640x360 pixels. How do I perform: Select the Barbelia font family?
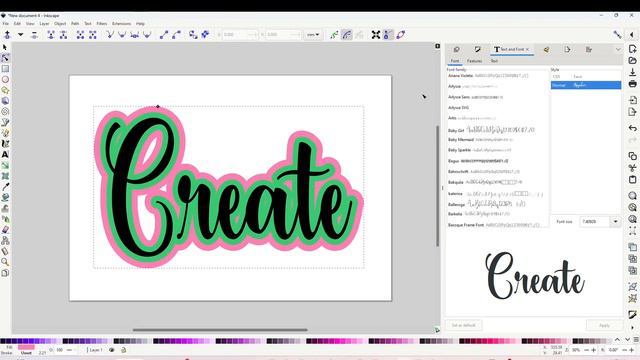click(497, 214)
